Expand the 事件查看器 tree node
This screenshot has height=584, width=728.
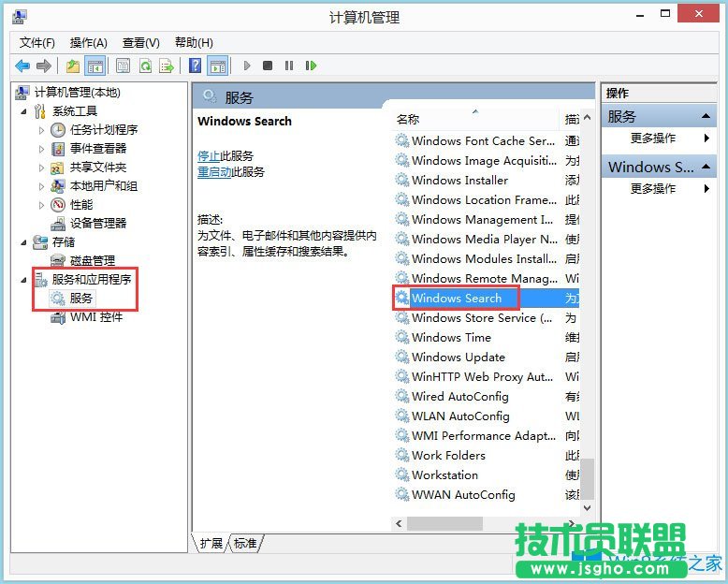coord(41,149)
